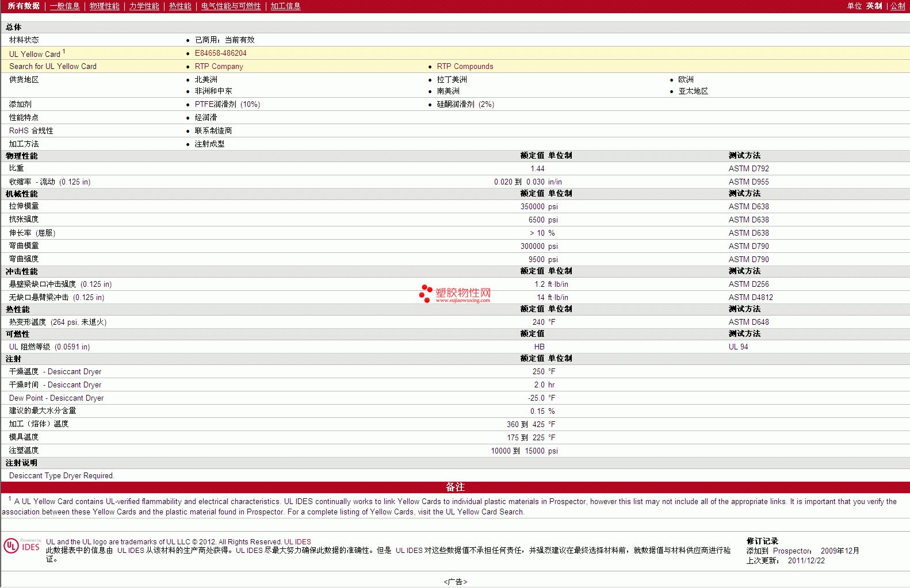The image size is (910, 588).
Task: Open the 电气性能与可燃性 tab
Action: [231, 6]
